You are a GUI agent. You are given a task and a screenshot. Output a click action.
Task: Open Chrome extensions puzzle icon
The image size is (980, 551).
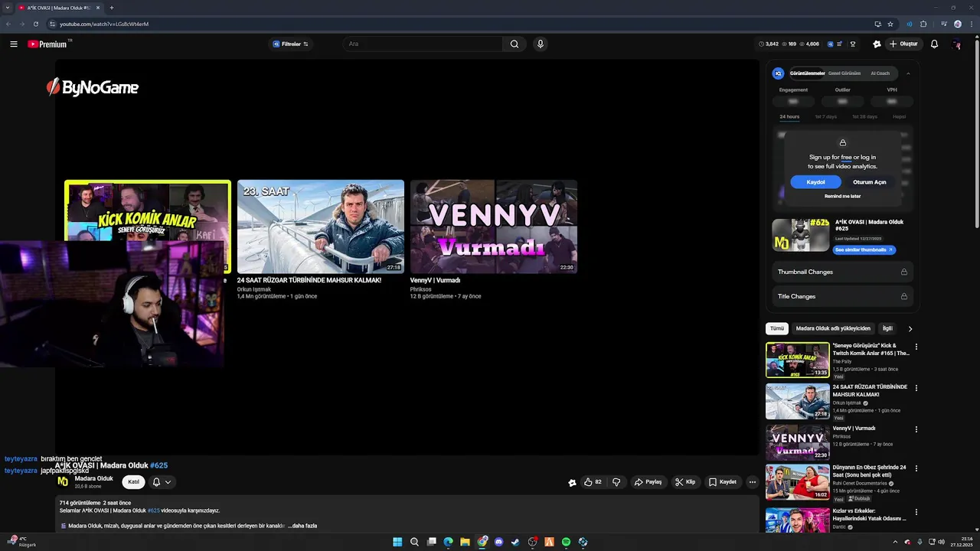pos(923,24)
